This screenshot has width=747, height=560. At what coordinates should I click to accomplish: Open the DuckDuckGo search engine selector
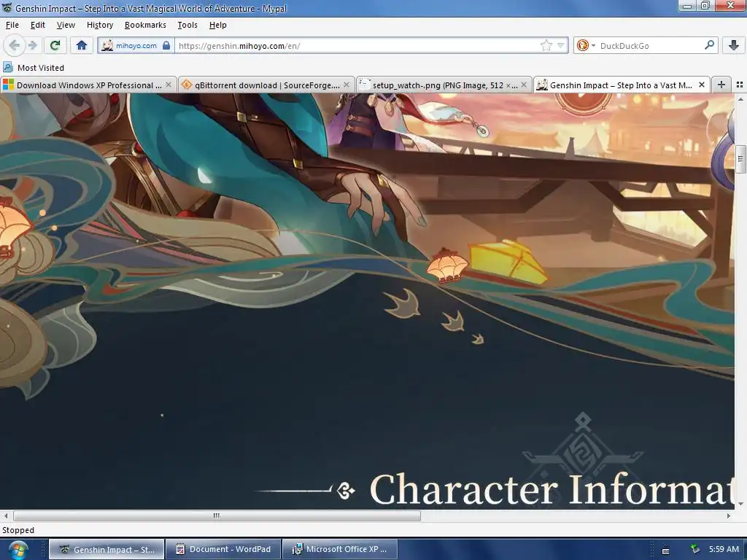(586, 46)
